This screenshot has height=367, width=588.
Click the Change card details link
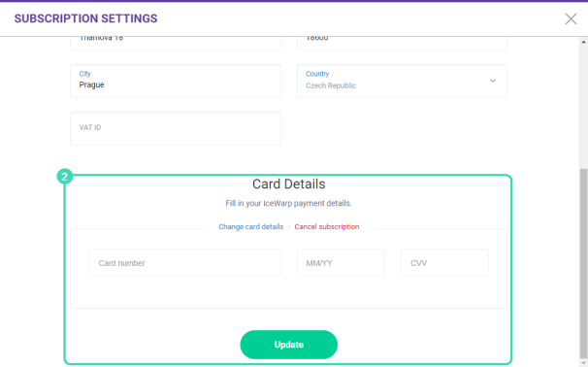coord(251,226)
